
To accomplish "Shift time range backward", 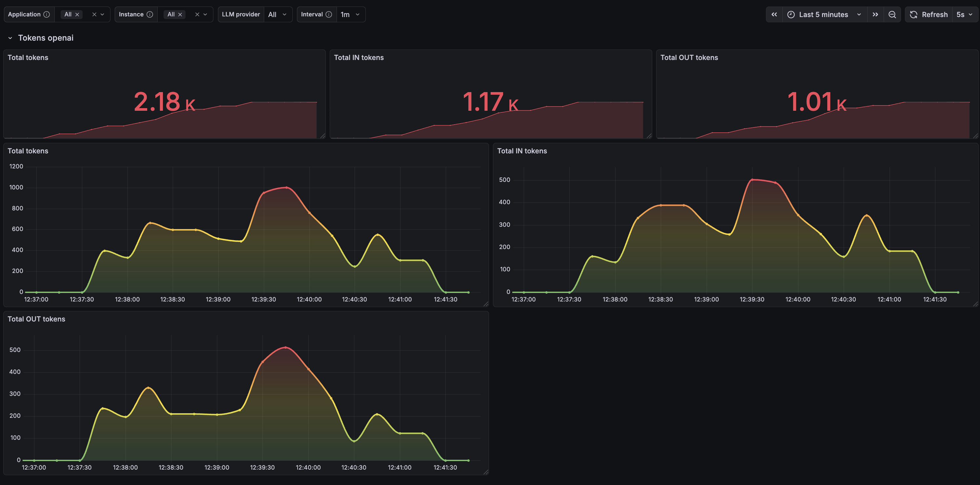I will pos(774,14).
